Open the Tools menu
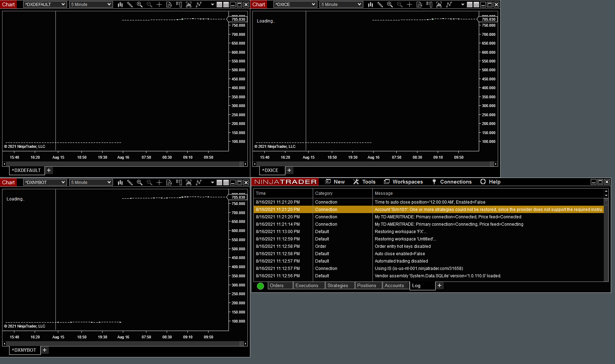Viewport: 615px width, 364px height. pyautogui.click(x=364, y=182)
